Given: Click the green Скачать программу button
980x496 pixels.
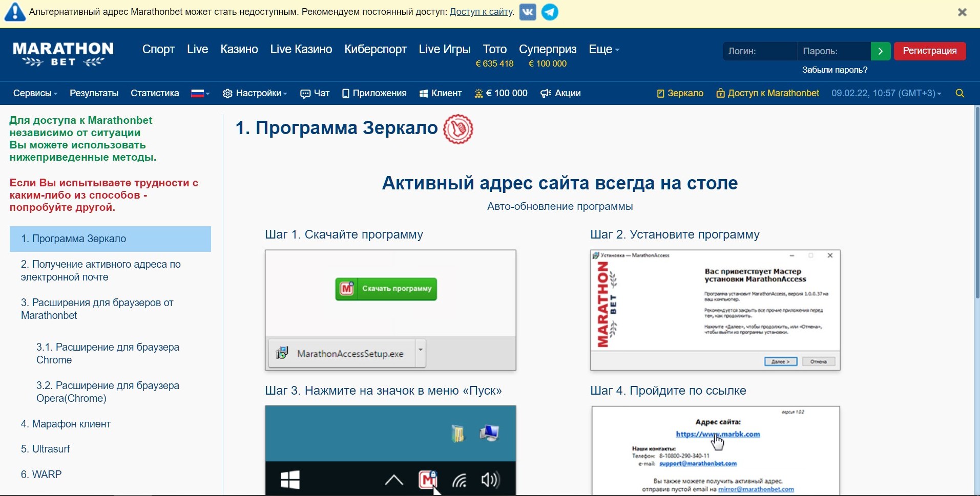Looking at the screenshot, I should [x=386, y=289].
